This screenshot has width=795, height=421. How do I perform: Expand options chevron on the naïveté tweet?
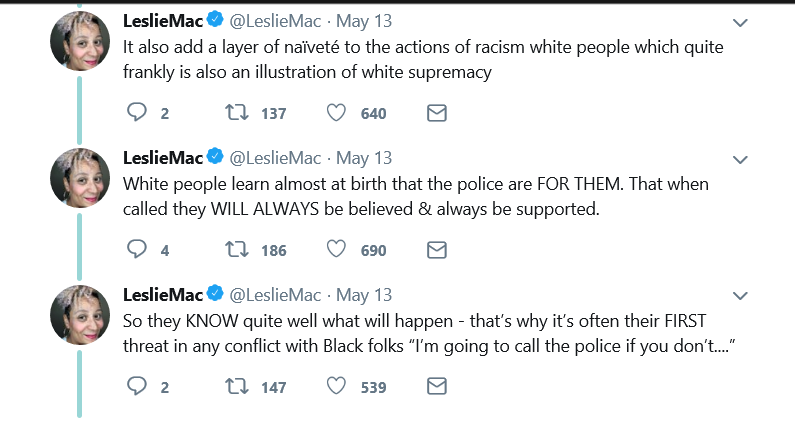click(x=740, y=22)
